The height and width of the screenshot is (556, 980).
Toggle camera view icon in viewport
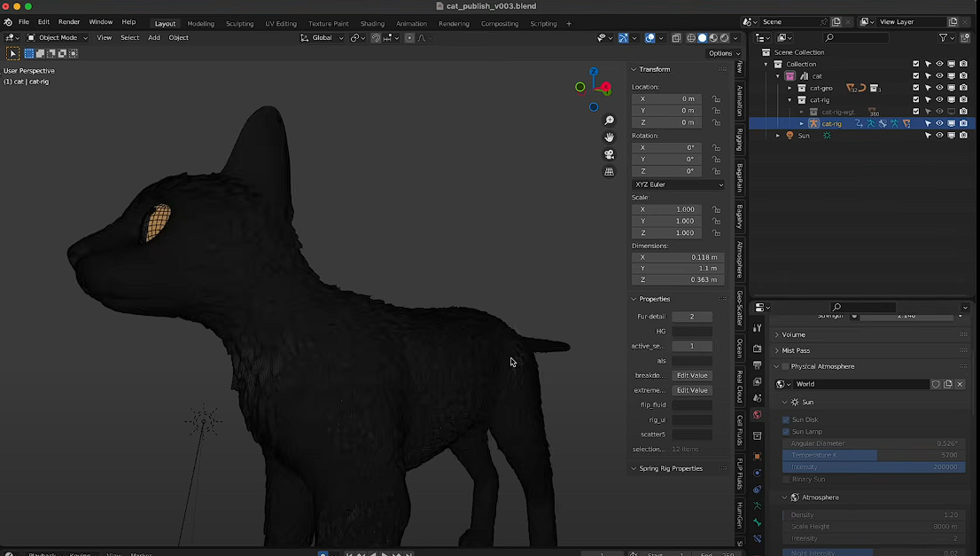coord(609,154)
